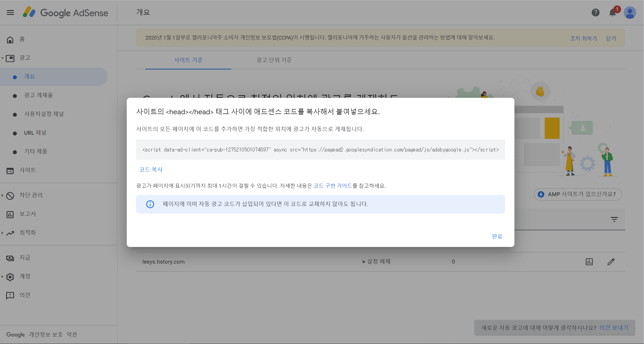
Task: Click the AdSense script code box
Action: coord(320,150)
